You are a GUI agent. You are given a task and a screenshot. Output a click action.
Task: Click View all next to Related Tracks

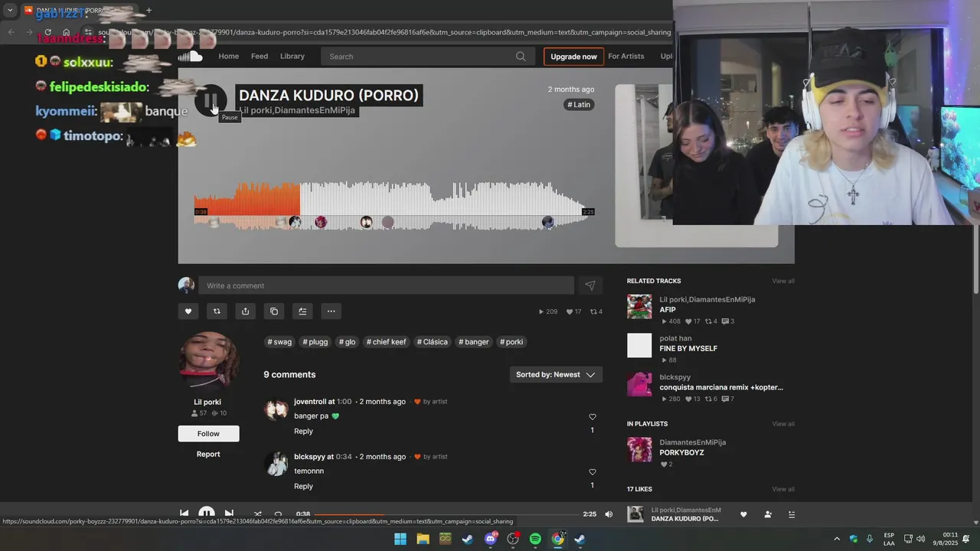click(x=783, y=281)
